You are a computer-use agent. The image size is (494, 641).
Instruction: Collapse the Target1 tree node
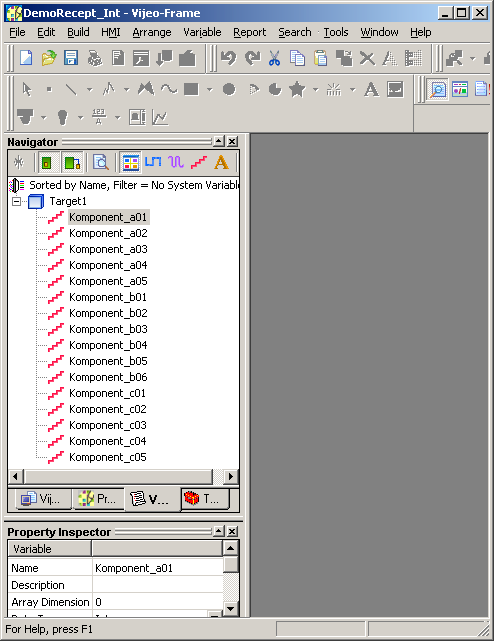click(x=16, y=201)
